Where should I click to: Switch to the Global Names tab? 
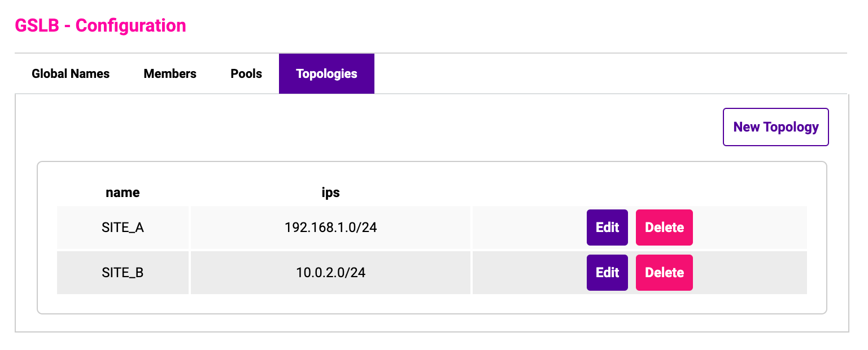click(71, 74)
